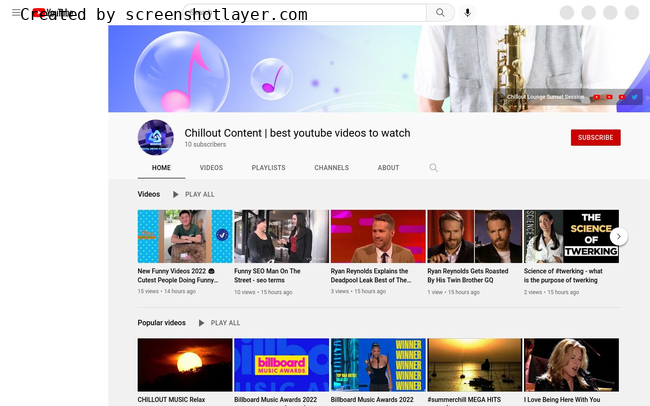Click the search magnifier button

[440, 13]
